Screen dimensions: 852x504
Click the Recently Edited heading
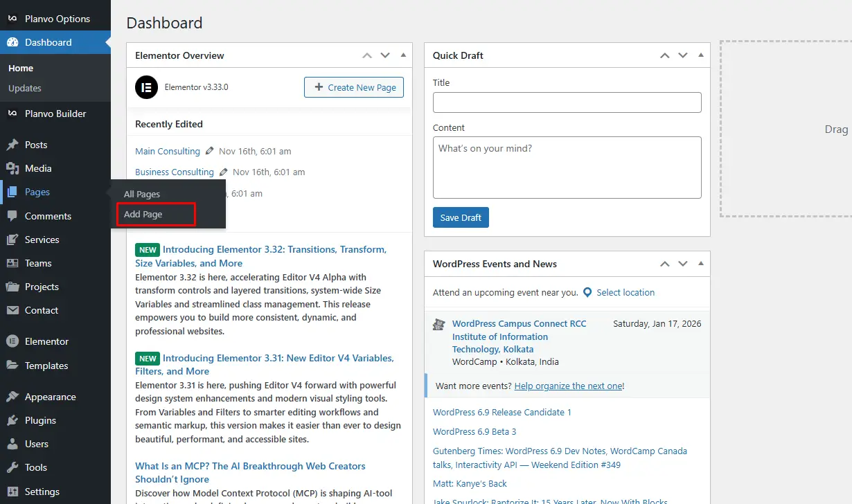pos(169,124)
